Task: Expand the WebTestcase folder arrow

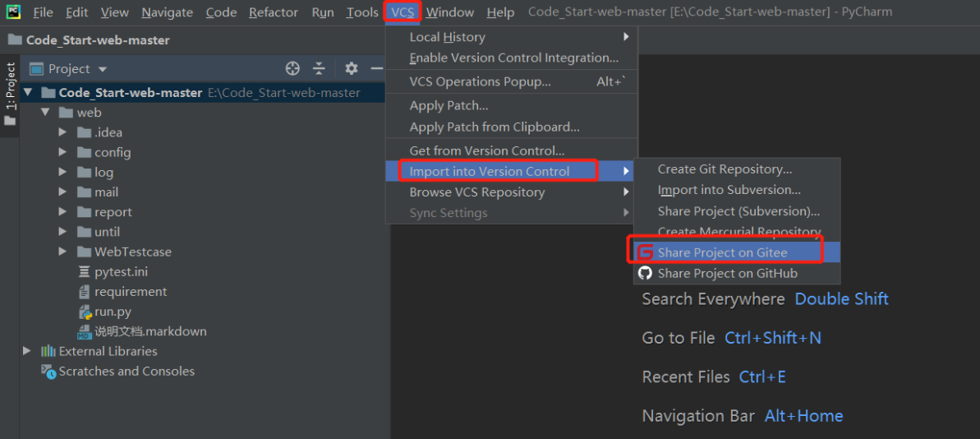Action: coord(62,252)
